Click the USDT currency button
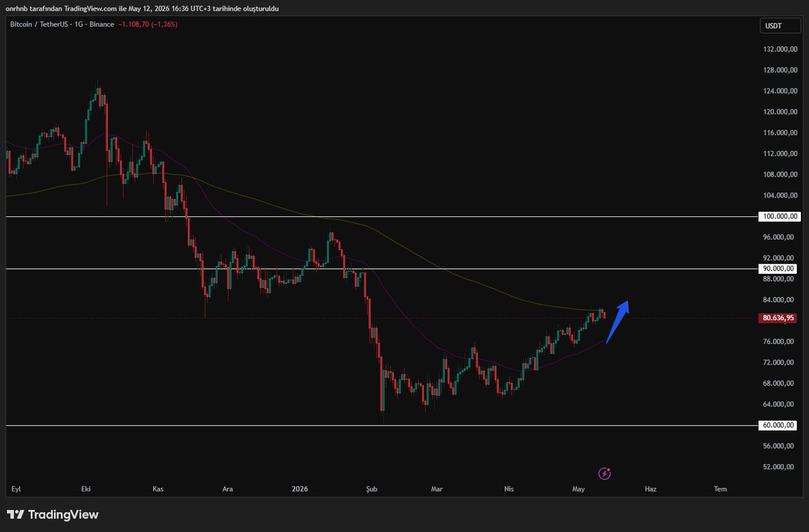Image resolution: width=809 pixels, height=532 pixels. click(780, 26)
